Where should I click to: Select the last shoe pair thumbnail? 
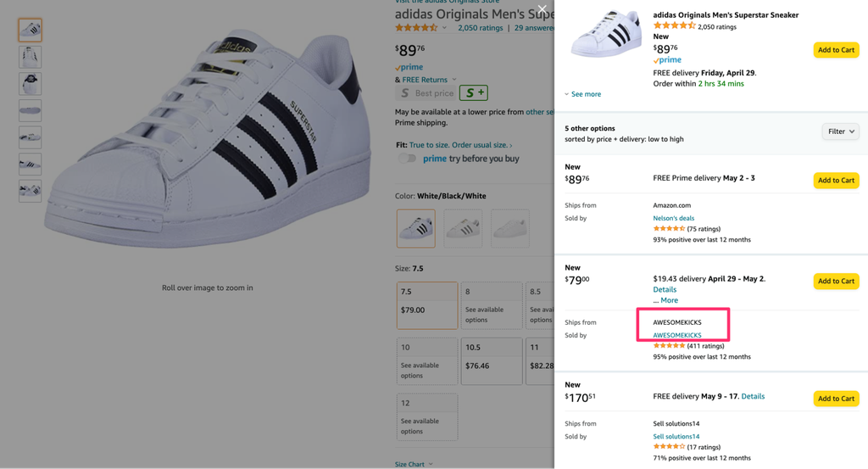tap(31, 190)
